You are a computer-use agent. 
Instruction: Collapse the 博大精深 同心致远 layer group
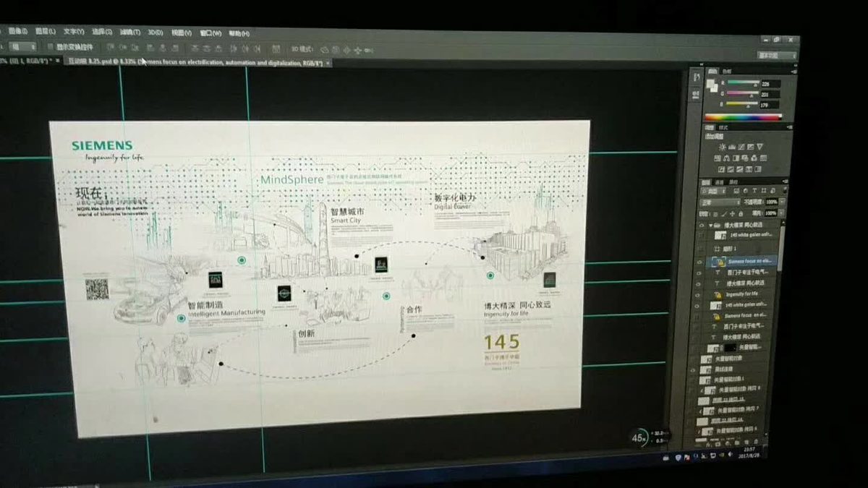(711, 226)
